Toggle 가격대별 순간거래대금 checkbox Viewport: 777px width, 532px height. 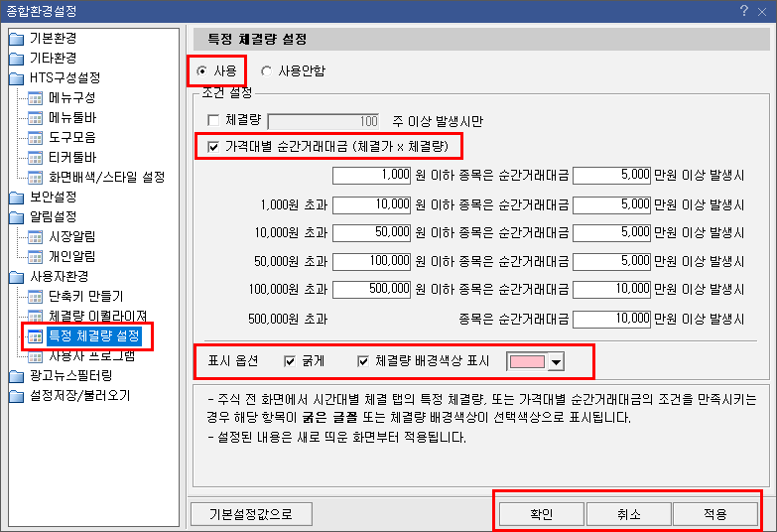tap(213, 146)
